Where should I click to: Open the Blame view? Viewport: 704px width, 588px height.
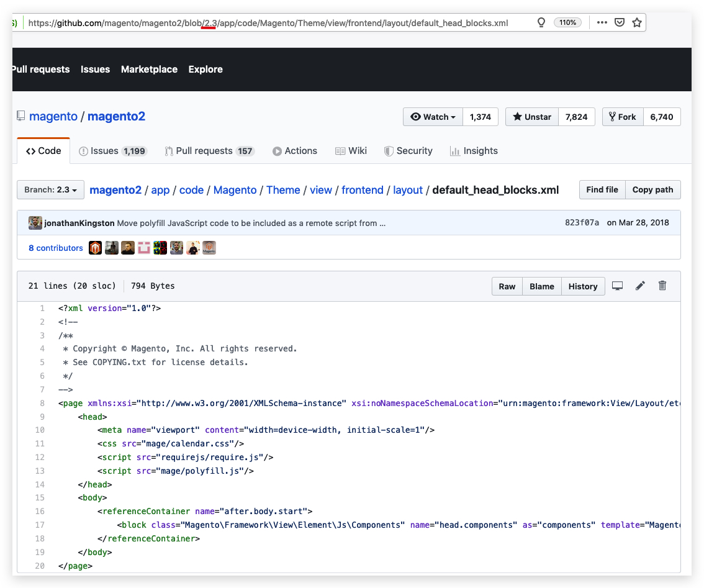[542, 286]
